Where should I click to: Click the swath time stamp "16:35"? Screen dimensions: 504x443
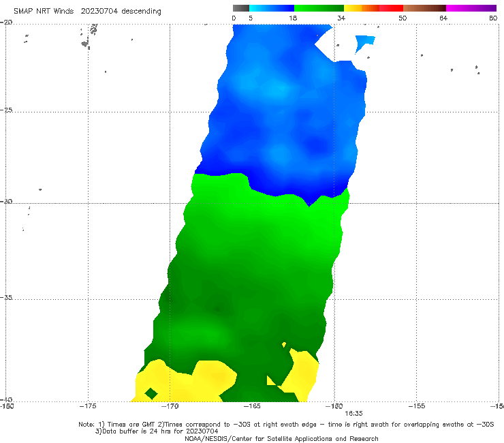[x=353, y=414]
